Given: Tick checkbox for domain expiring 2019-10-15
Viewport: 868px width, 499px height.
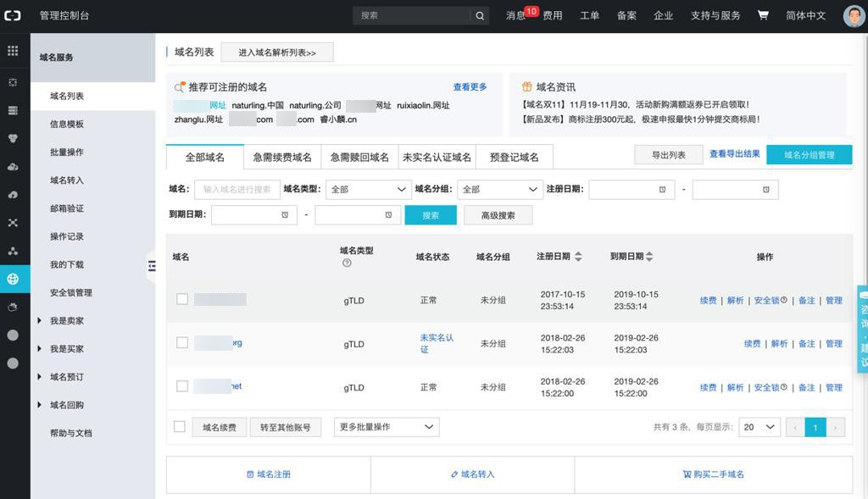Looking at the screenshot, I should 182,299.
